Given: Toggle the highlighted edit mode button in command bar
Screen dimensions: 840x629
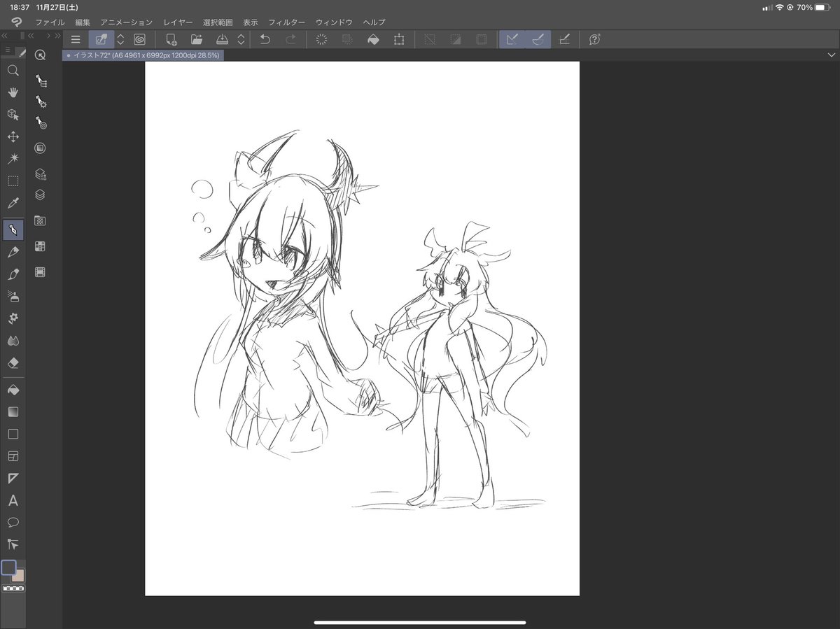Looking at the screenshot, I should coord(101,40).
